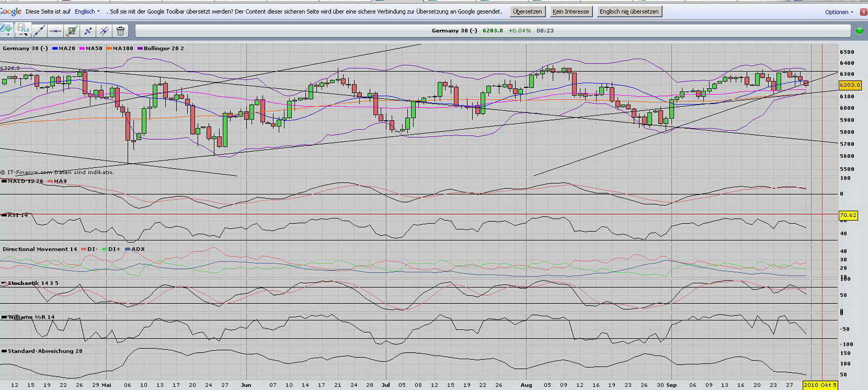
Task: Click the Directional Movement 14 indicator label
Action: click(x=40, y=249)
